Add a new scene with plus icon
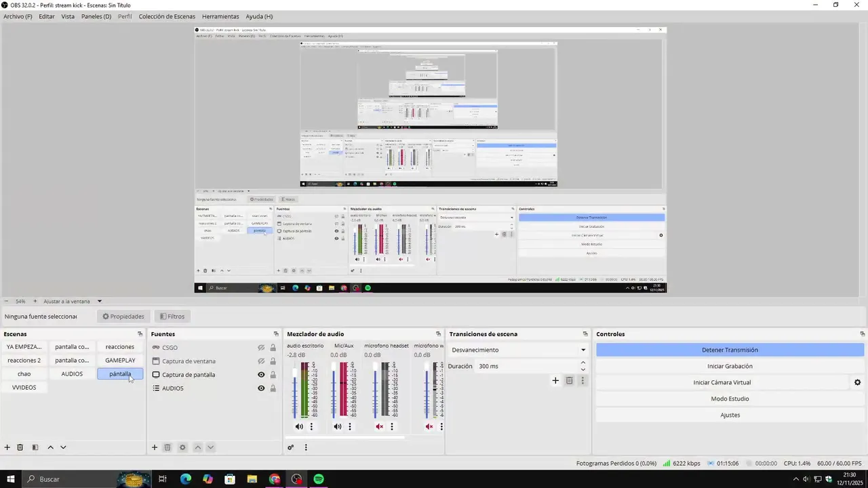 [x=7, y=447]
